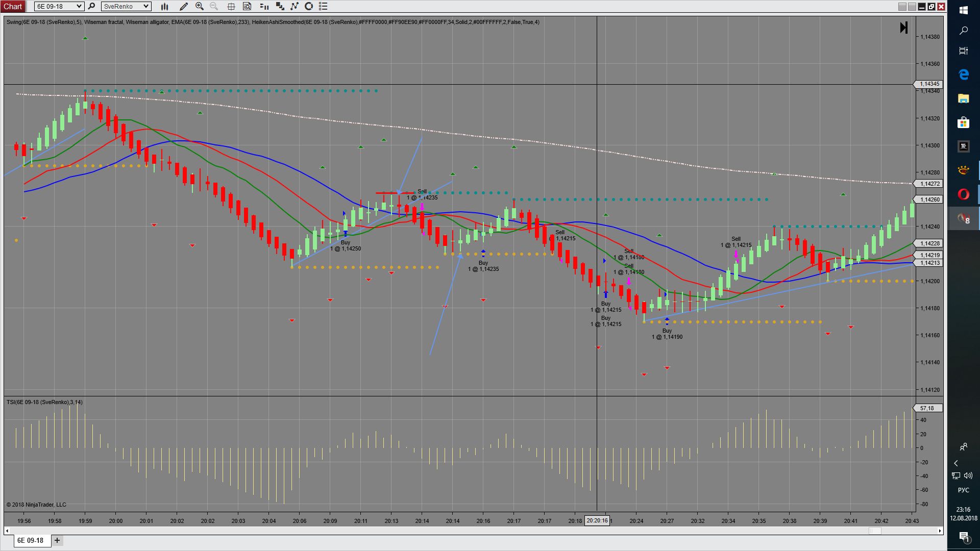Click the indicator label text above the chart
Viewport: 980px width, 551px height.
tap(273, 22)
